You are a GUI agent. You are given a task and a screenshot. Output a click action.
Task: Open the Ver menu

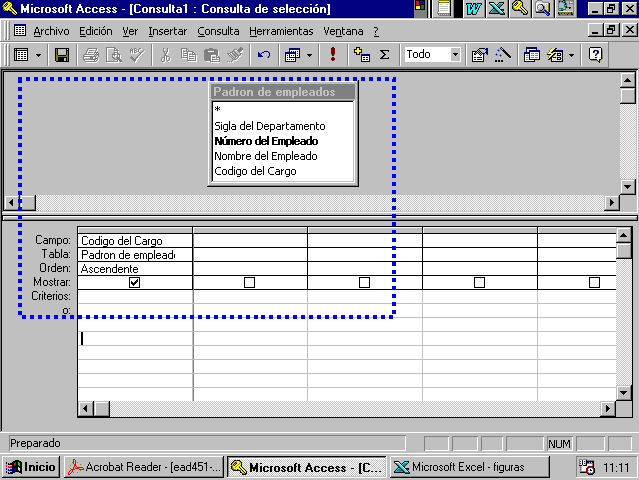(x=130, y=31)
